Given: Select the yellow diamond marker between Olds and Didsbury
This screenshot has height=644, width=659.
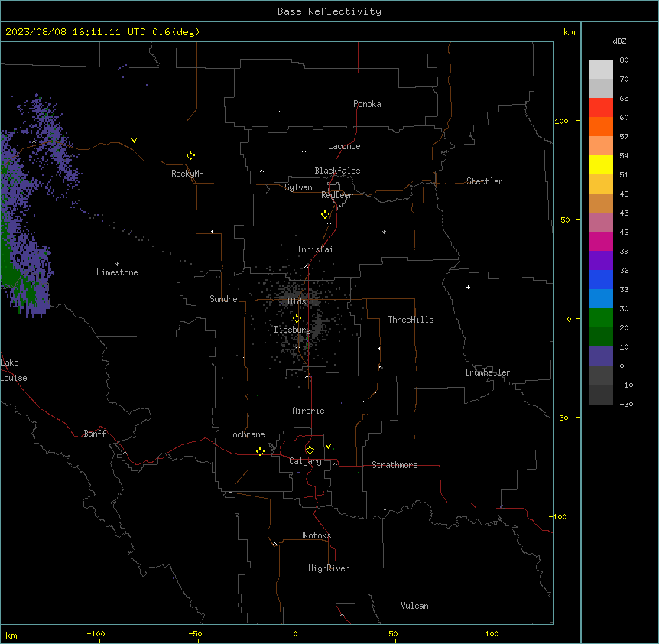Looking at the screenshot, I should coord(297,319).
